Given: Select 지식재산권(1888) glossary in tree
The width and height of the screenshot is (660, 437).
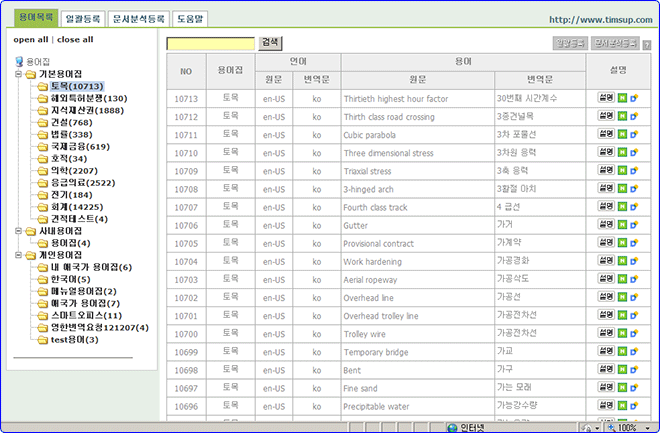Looking at the screenshot, I should point(87,111).
